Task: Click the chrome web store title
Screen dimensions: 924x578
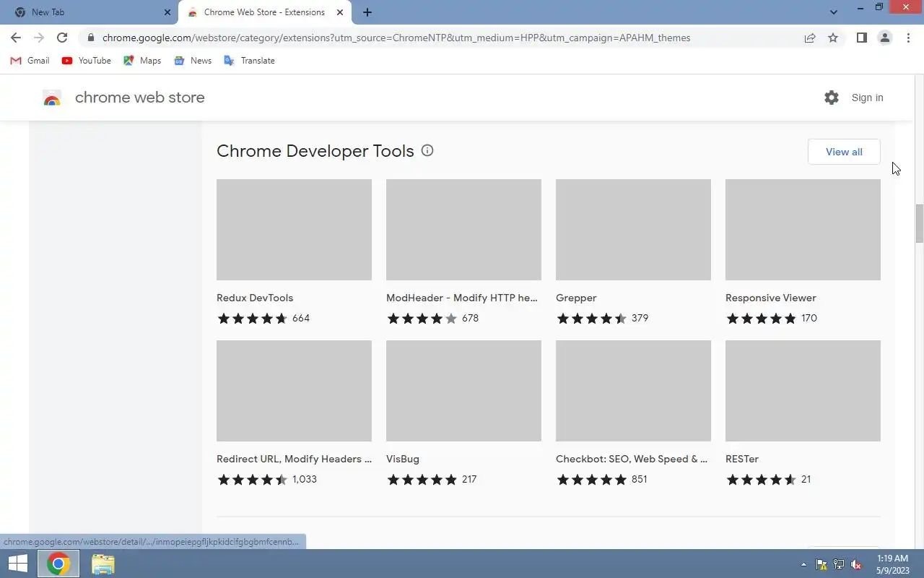Action: [139, 98]
